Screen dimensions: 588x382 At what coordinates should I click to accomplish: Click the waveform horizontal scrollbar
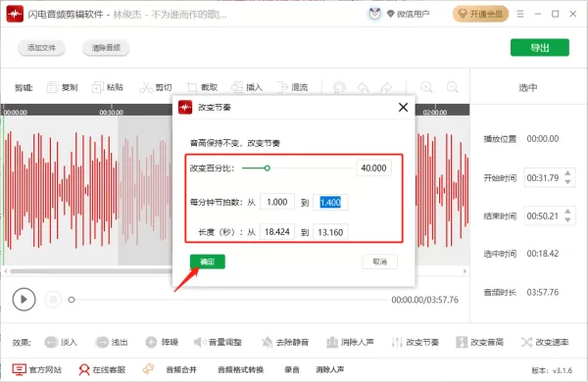91,270
